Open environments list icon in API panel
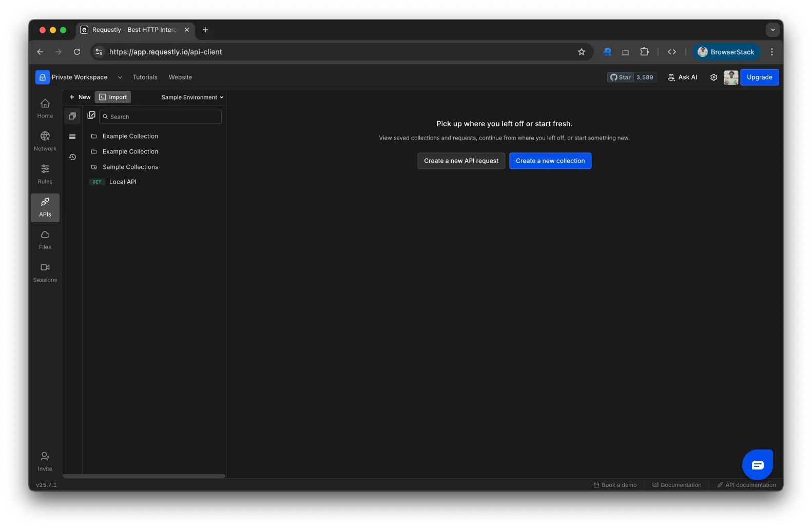The image size is (812, 529). (72, 136)
